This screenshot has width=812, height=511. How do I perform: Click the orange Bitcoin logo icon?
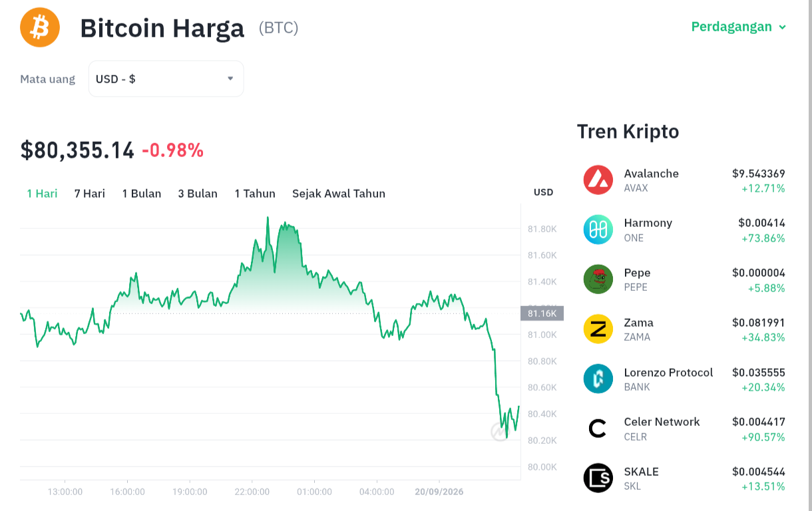coord(40,27)
